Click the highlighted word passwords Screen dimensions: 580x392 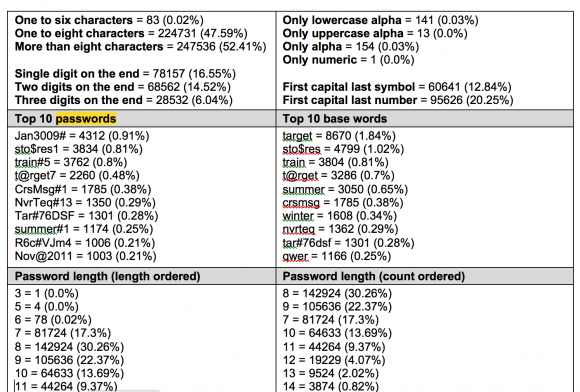click(86, 119)
